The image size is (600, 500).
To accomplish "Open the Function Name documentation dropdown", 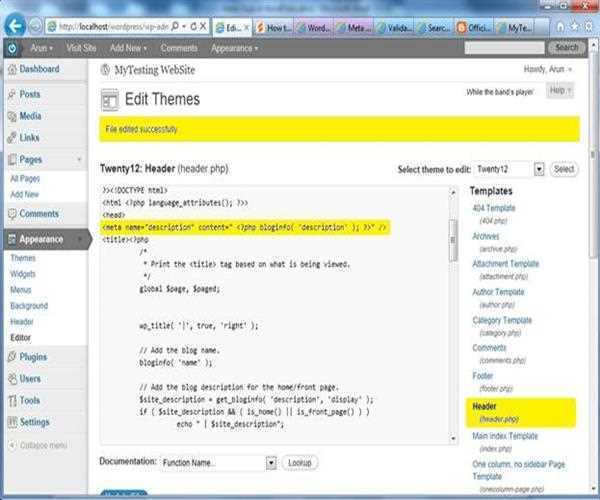I will pyautogui.click(x=218, y=463).
